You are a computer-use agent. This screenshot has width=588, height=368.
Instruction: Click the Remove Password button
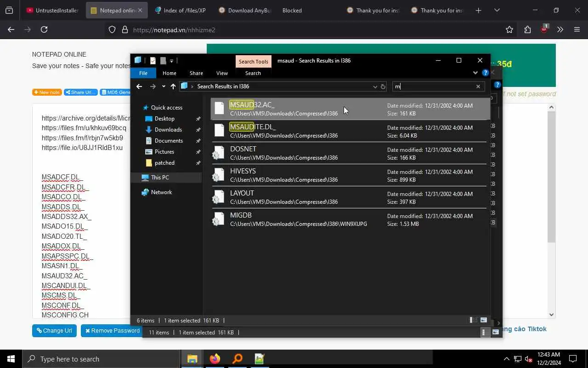pyautogui.click(x=113, y=331)
